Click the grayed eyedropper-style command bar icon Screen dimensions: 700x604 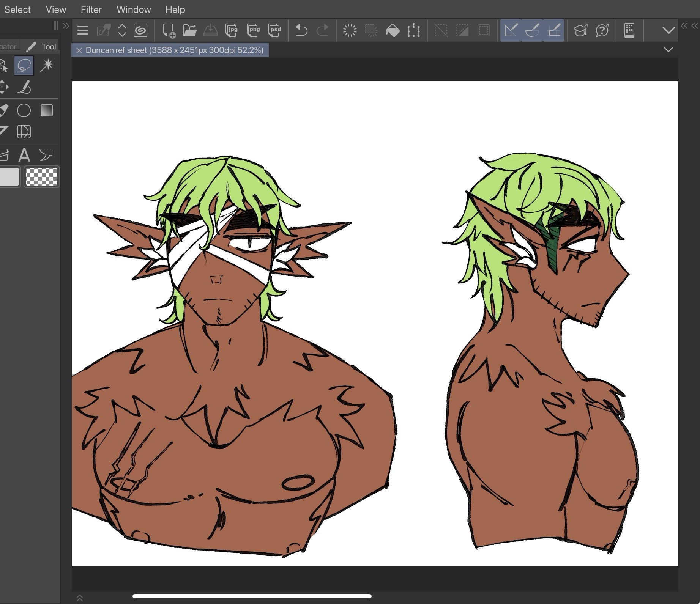[x=103, y=30]
